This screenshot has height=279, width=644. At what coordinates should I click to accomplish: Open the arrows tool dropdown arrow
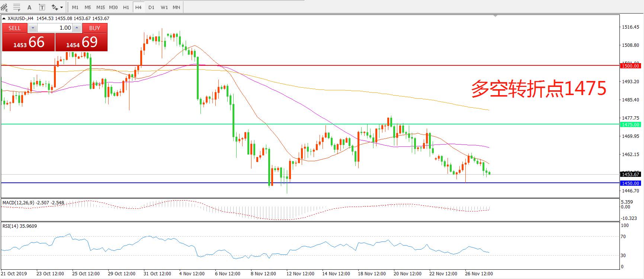click(62, 7)
